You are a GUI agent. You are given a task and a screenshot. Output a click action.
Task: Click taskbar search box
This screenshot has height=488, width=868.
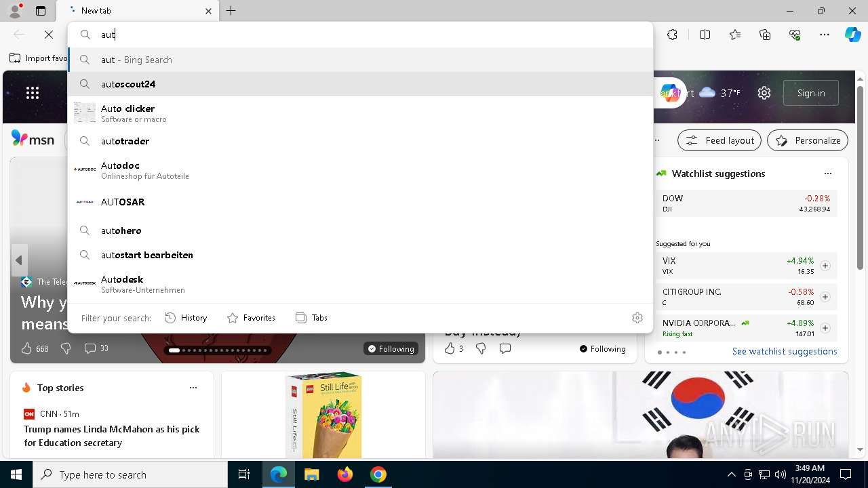click(x=130, y=474)
